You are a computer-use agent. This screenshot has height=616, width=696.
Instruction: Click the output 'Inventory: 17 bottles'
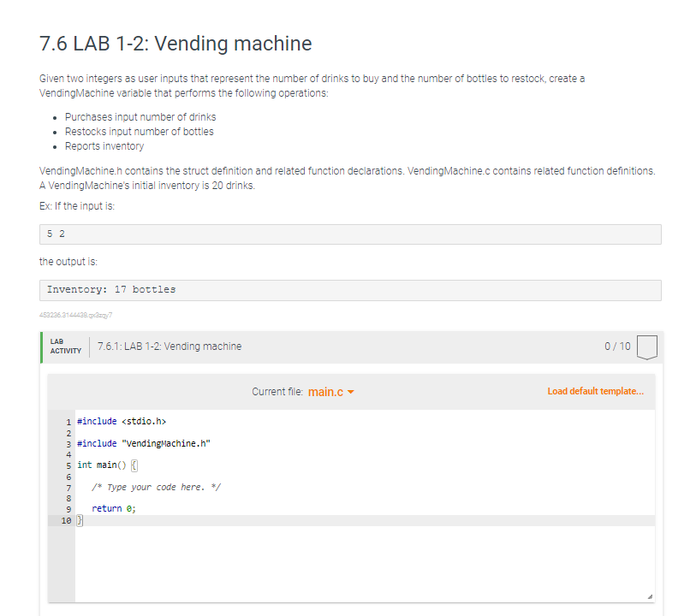click(350, 290)
